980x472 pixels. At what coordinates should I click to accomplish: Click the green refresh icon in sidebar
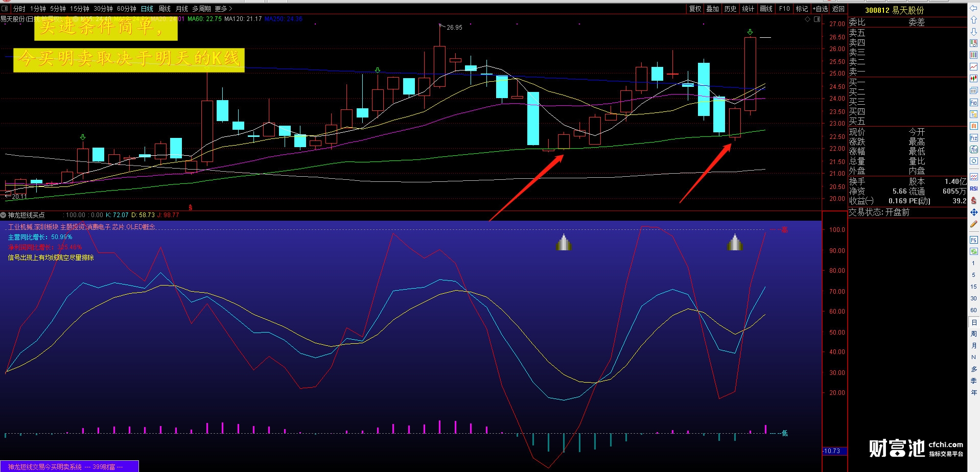[x=974, y=251]
